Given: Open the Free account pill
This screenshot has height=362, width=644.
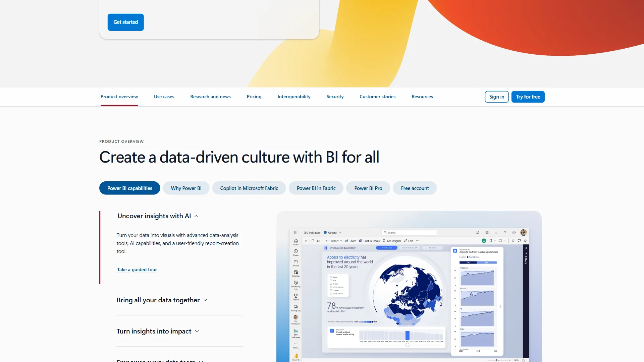Looking at the screenshot, I should (415, 188).
